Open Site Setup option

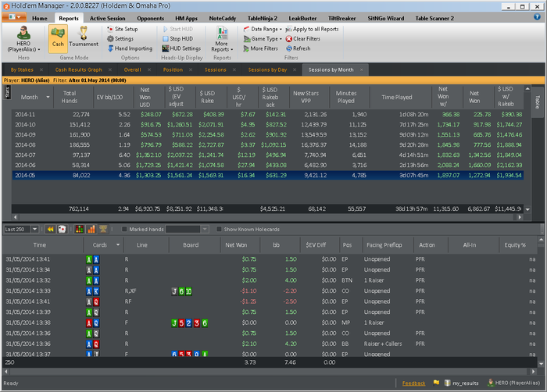click(x=123, y=29)
